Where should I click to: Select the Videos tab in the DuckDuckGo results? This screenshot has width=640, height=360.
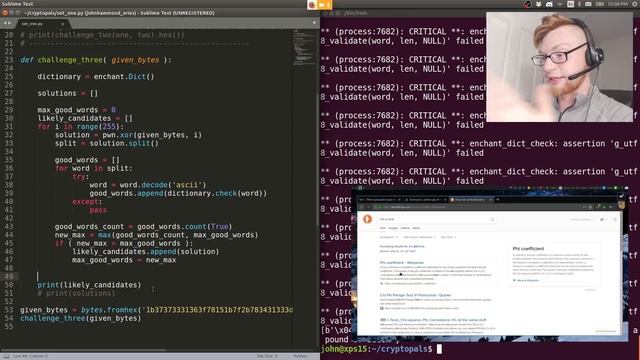pos(405,228)
